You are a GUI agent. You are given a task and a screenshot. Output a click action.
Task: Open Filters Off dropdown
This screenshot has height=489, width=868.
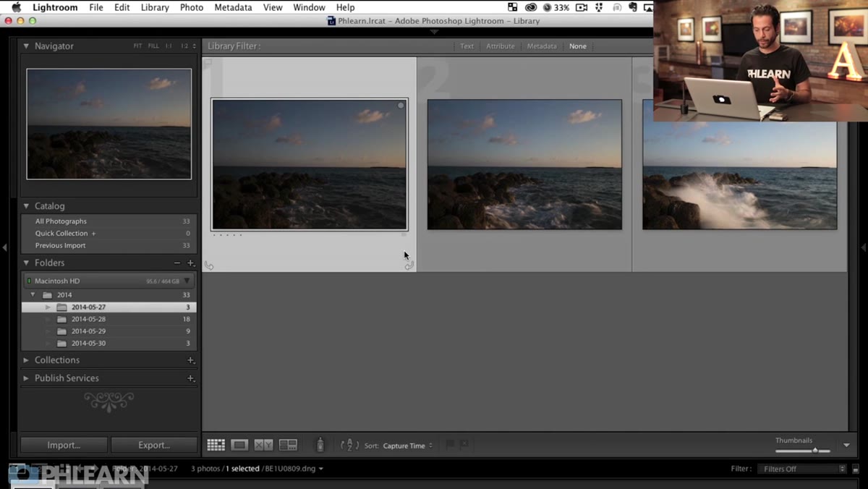coord(801,469)
